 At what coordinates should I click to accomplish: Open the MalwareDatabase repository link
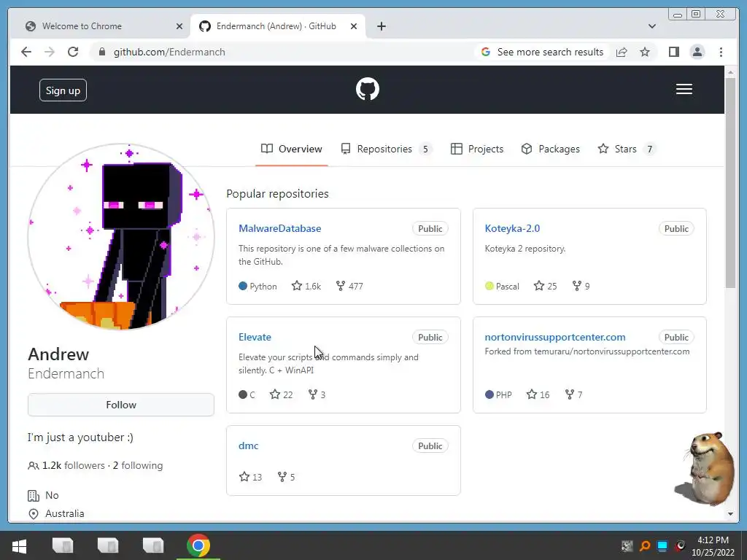pyautogui.click(x=279, y=228)
